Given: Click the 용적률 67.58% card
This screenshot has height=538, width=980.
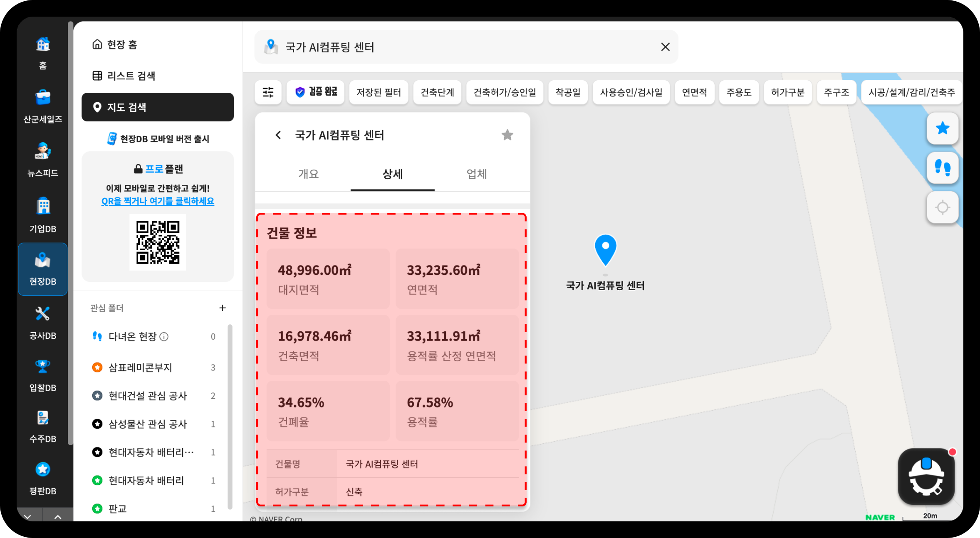Looking at the screenshot, I should click(457, 411).
